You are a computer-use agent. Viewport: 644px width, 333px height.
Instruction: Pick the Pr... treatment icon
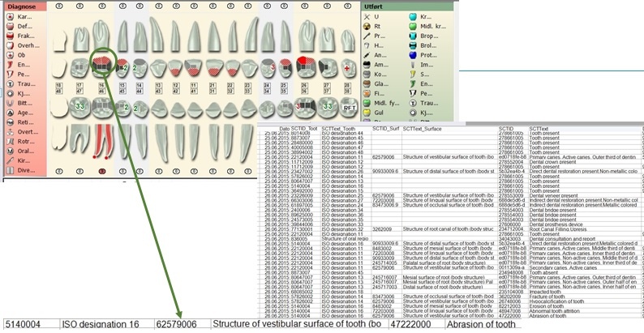(x=367, y=36)
